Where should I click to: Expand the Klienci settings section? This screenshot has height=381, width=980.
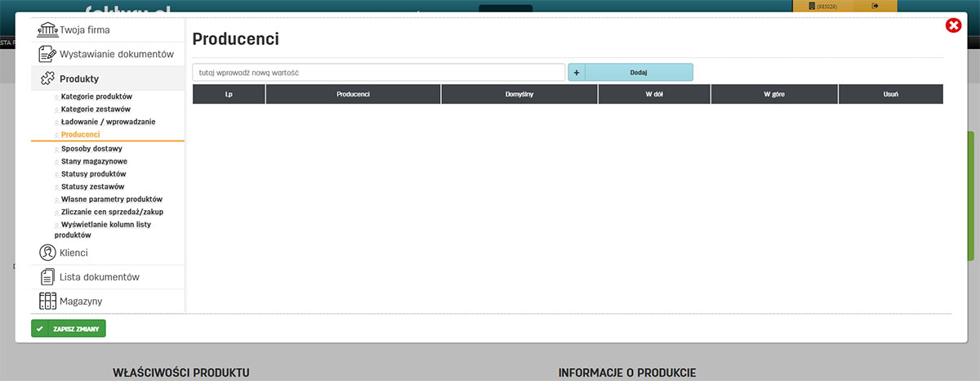pyautogui.click(x=73, y=253)
